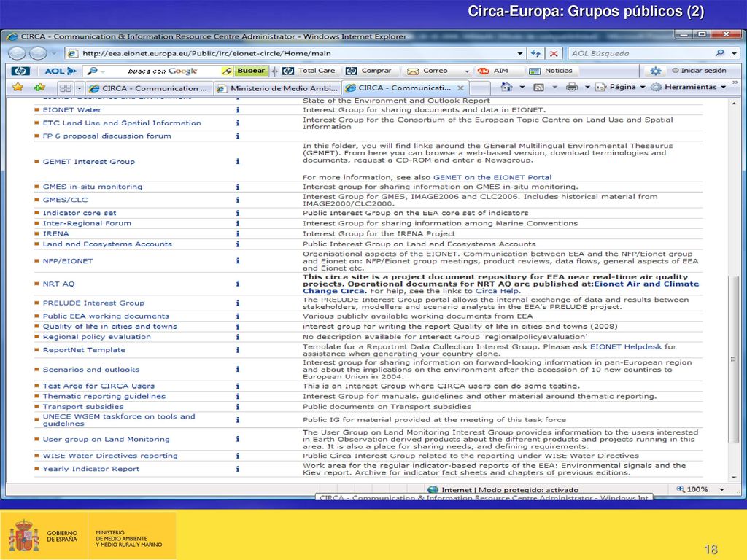Open the tab list dropdown arrow

[80, 88]
